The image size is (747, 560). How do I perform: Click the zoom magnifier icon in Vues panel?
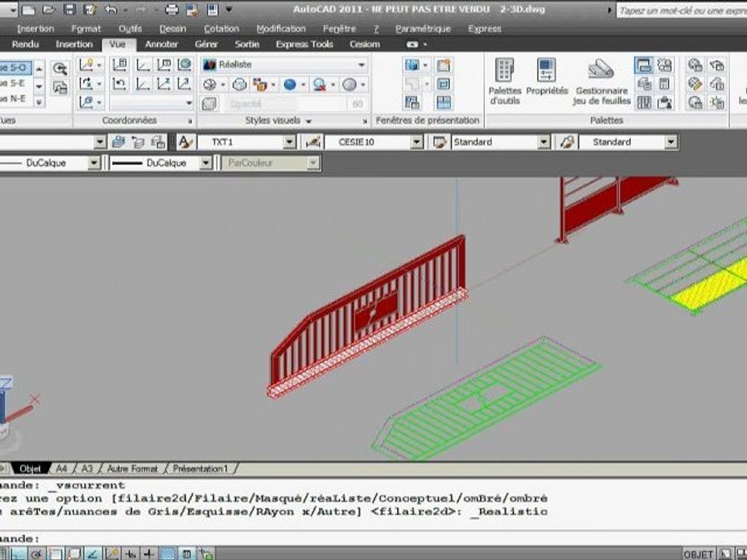[60, 68]
